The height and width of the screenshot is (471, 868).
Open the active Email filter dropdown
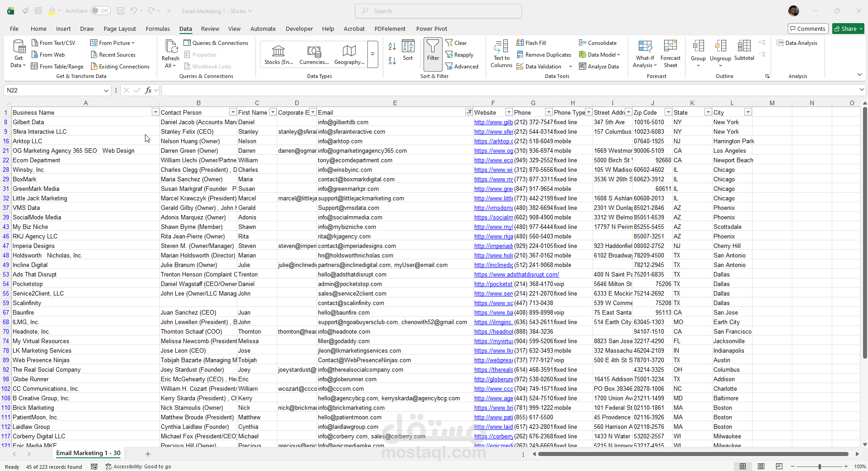[x=469, y=112]
